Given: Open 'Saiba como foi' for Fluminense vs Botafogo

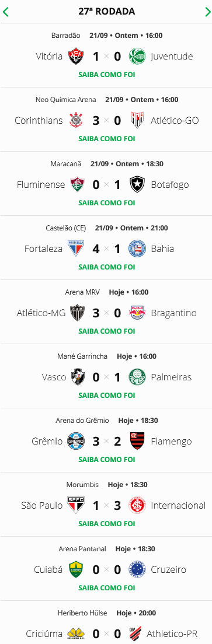Looking at the screenshot, I should (x=106, y=202).
